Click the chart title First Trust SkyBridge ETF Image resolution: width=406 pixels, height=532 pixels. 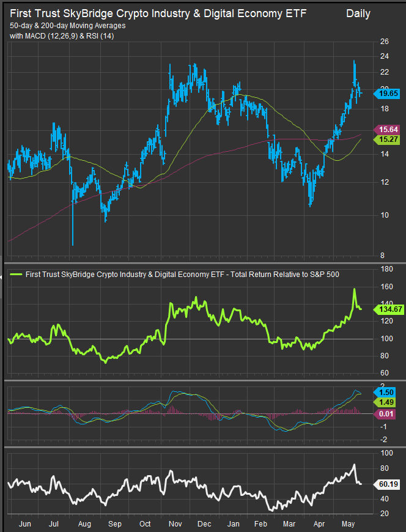158,13
